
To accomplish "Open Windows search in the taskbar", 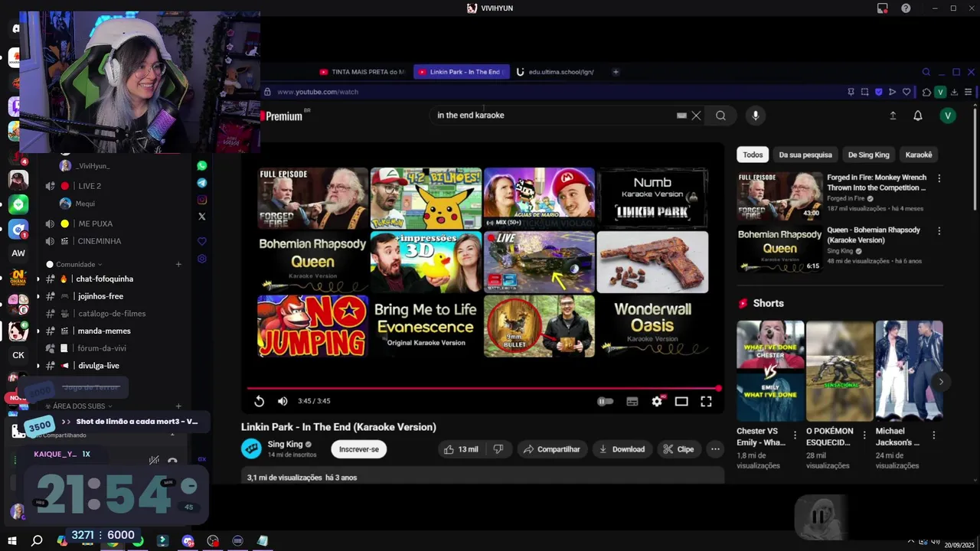I will (36, 540).
